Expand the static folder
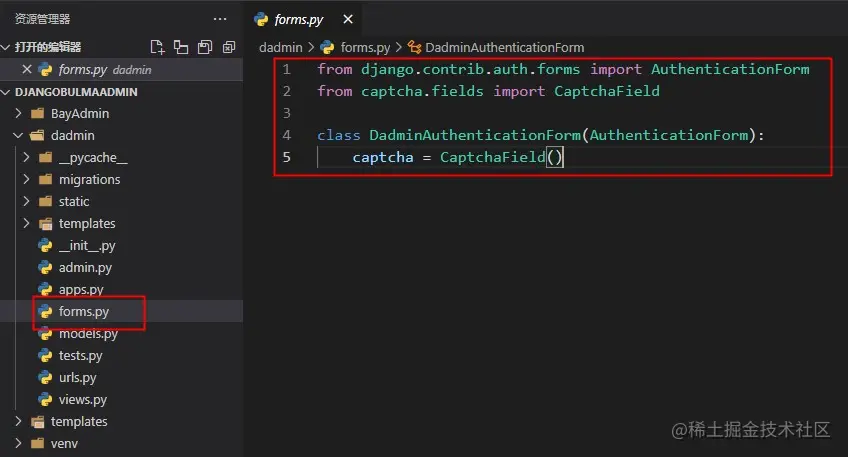Viewport: 848px width, 457px height. [26, 201]
